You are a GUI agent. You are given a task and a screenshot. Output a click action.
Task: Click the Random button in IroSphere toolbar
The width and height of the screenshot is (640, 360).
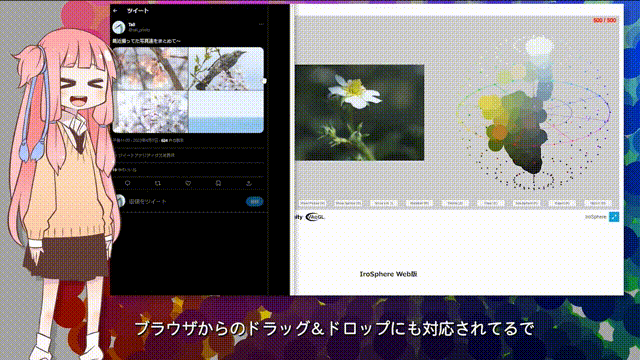420,203
